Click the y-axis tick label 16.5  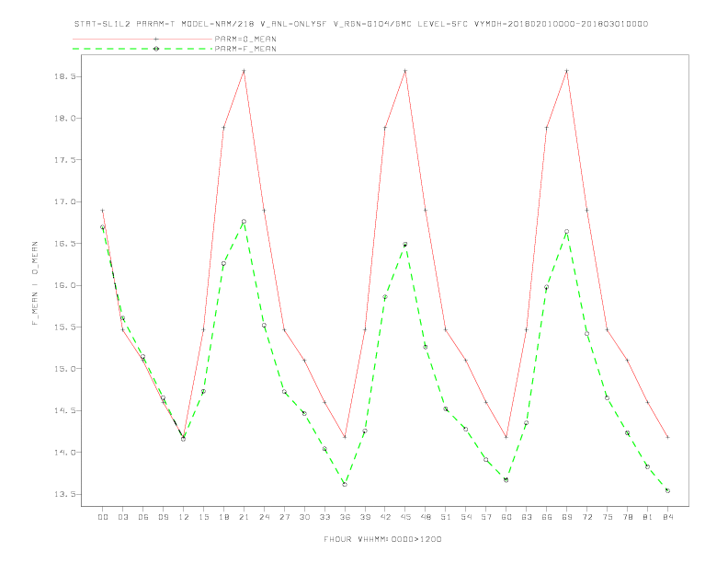pyautogui.click(x=65, y=244)
